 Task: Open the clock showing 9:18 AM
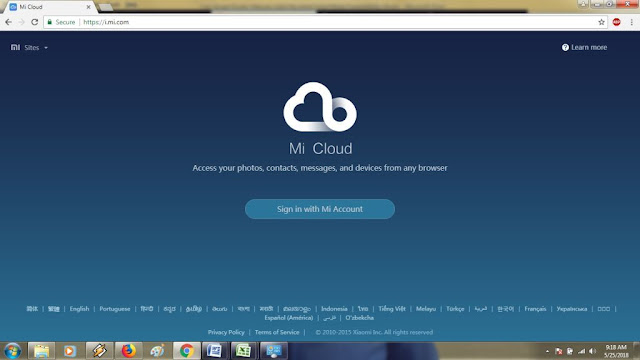click(616, 351)
